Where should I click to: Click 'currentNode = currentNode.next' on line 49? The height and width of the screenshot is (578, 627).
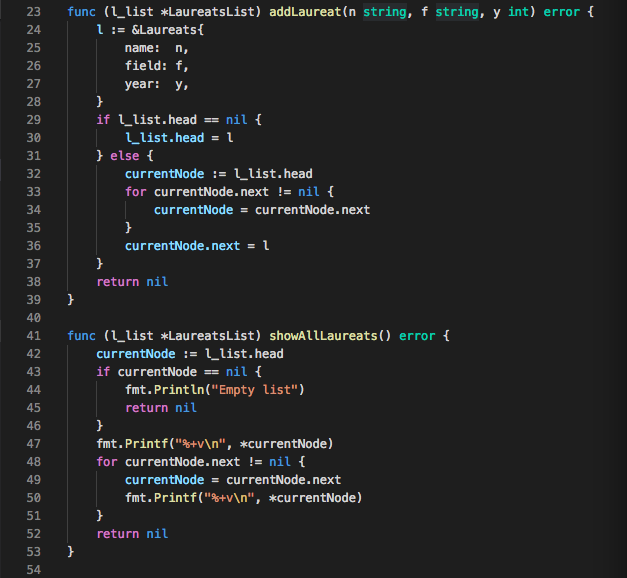click(233, 480)
